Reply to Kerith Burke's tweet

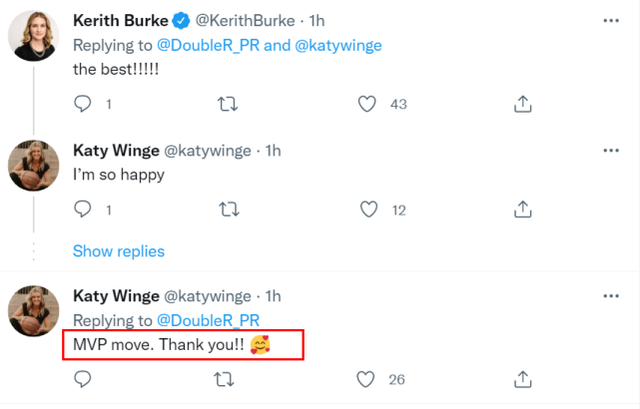84,103
